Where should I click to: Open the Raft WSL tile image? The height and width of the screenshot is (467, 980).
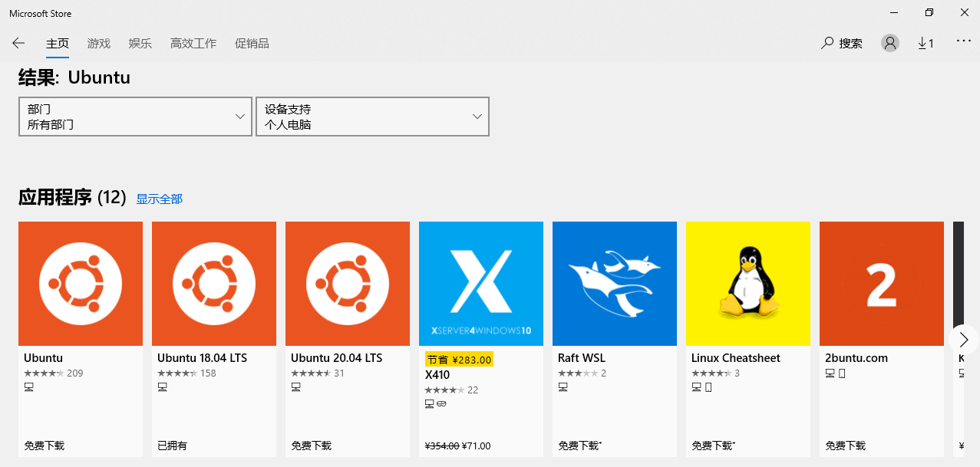(615, 284)
